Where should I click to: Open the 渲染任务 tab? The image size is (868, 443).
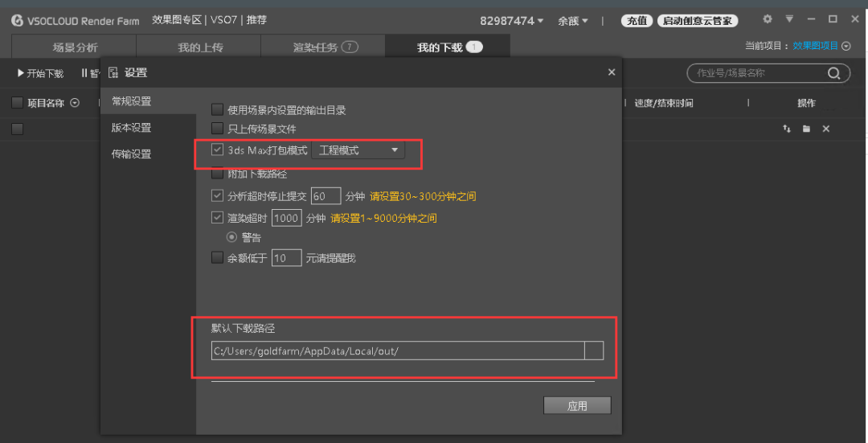323,47
